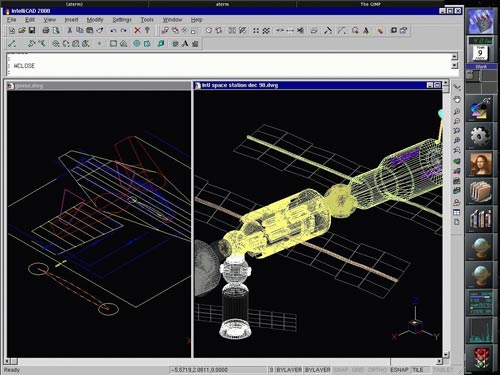The image size is (500, 375).
Task: Click the Save floppy disk icon
Action: pos(32,31)
